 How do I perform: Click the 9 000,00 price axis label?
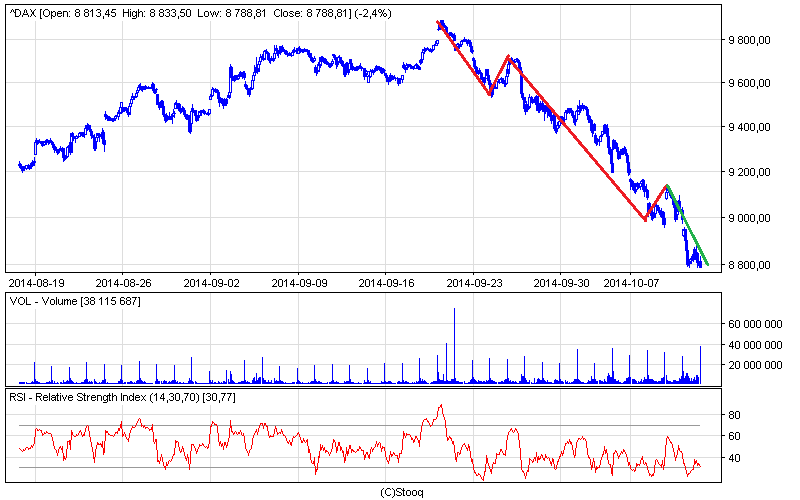[749, 218]
